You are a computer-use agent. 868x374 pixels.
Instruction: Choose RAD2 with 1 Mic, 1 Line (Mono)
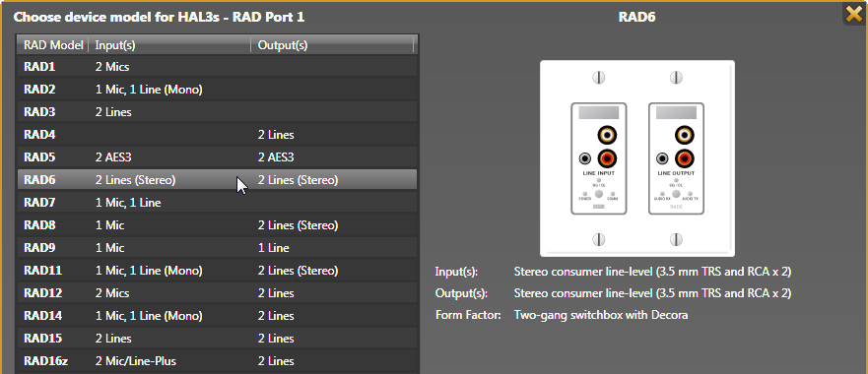217,90
